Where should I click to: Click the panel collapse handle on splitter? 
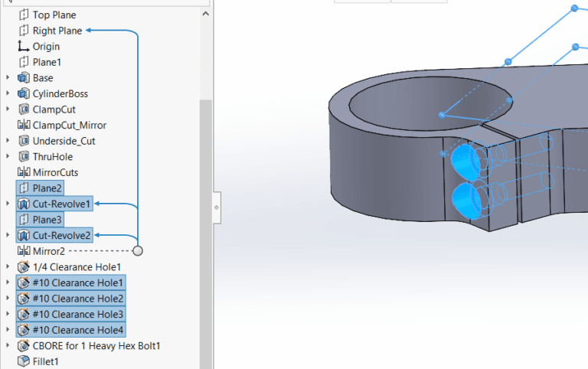216,207
